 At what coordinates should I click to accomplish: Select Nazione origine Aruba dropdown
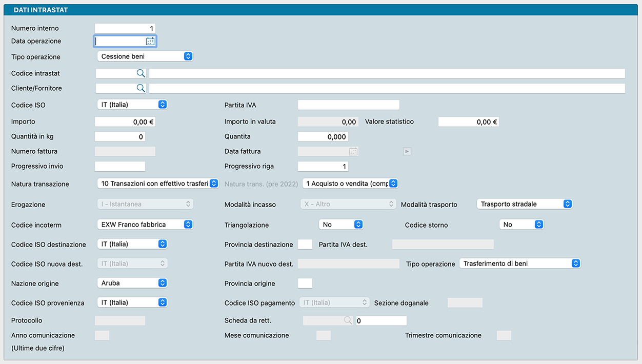pos(132,283)
